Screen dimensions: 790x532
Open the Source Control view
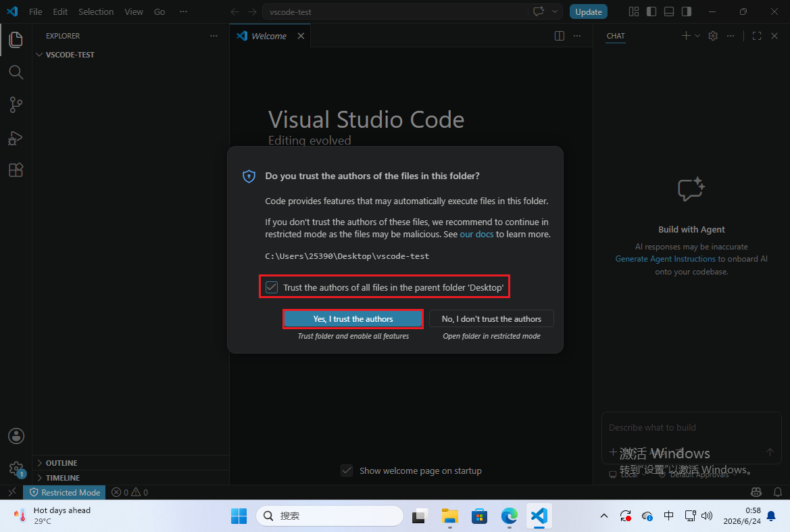click(x=16, y=105)
